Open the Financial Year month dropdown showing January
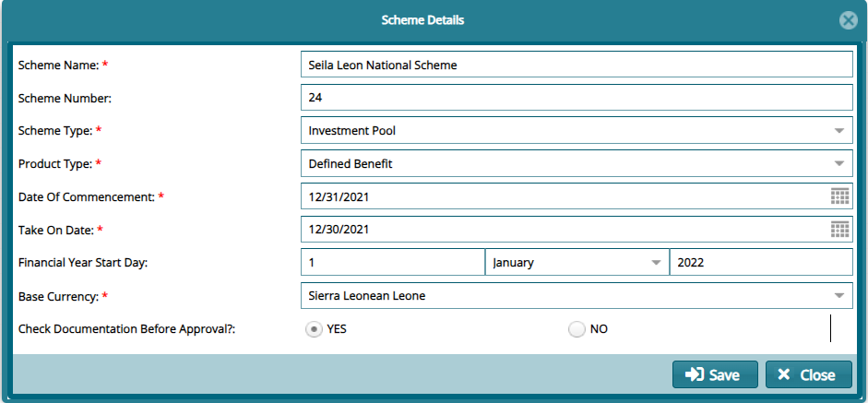 (x=577, y=263)
